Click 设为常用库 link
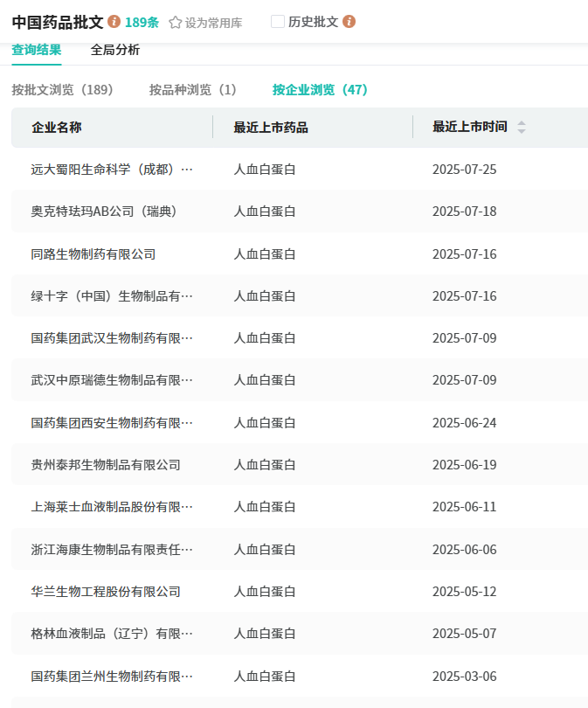The width and height of the screenshot is (588, 708). click(x=213, y=23)
